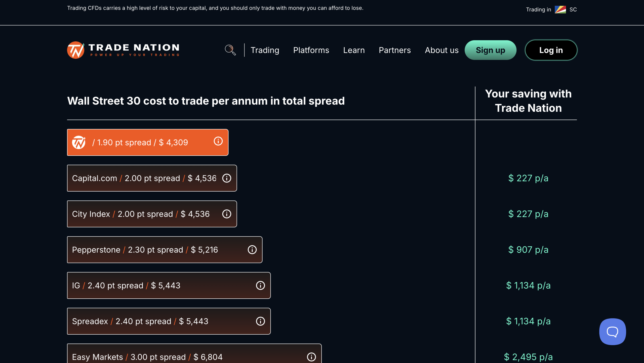Click 'Trading in' label text

(x=539, y=10)
